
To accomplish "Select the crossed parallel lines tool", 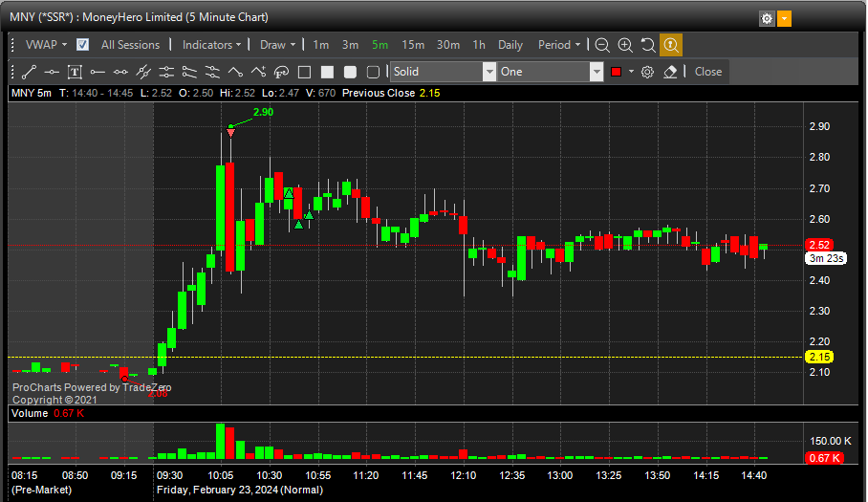I will pos(143,72).
